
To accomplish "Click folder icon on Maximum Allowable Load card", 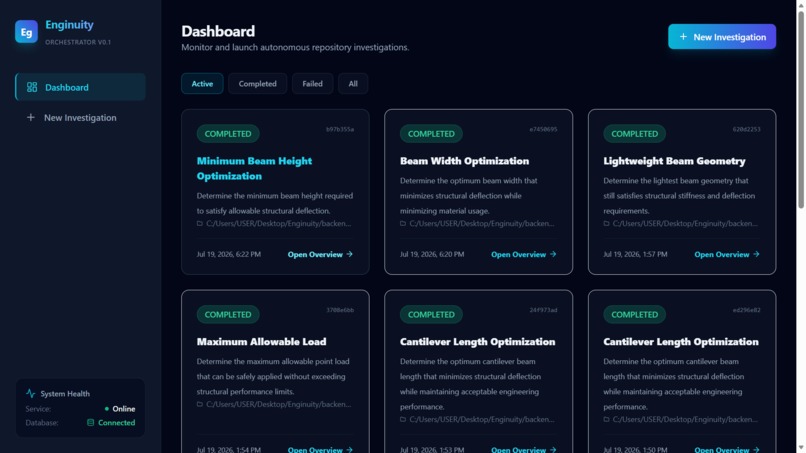I will tap(199, 404).
